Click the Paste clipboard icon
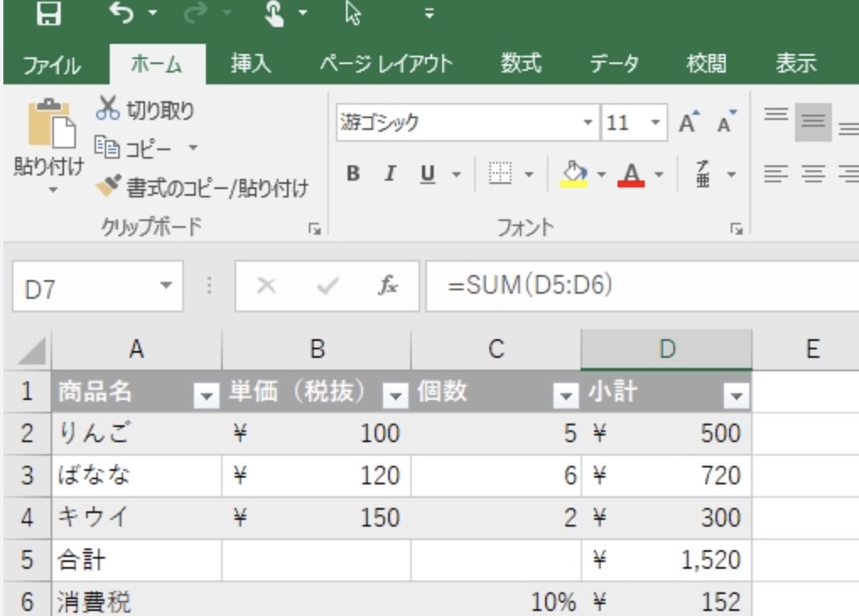This screenshot has width=859, height=616. click(x=50, y=127)
